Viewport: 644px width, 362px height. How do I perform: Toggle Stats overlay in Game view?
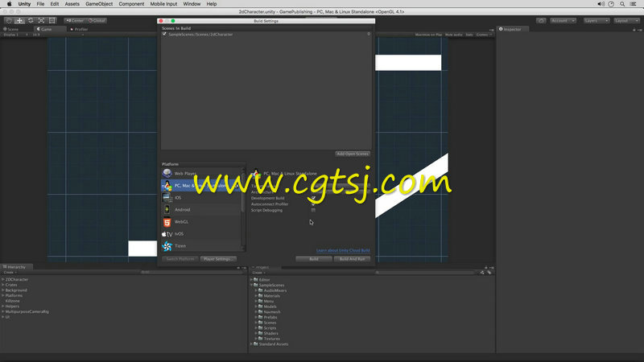click(x=469, y=35)
